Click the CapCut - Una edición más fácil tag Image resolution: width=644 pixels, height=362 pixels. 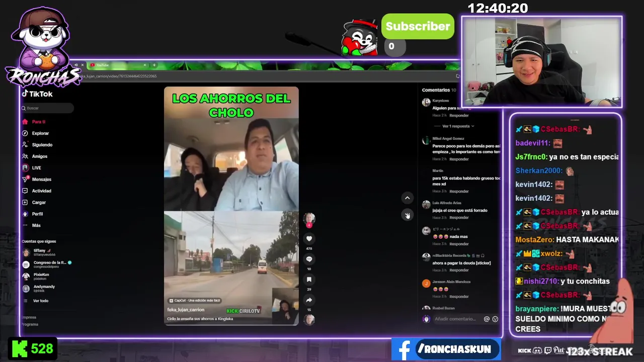pos(195,300)
